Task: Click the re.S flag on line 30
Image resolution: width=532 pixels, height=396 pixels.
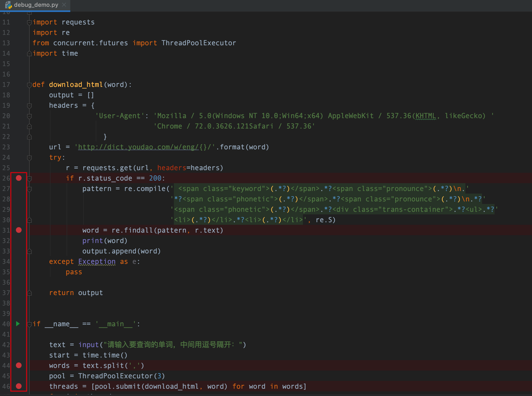Action: [324, 220]
